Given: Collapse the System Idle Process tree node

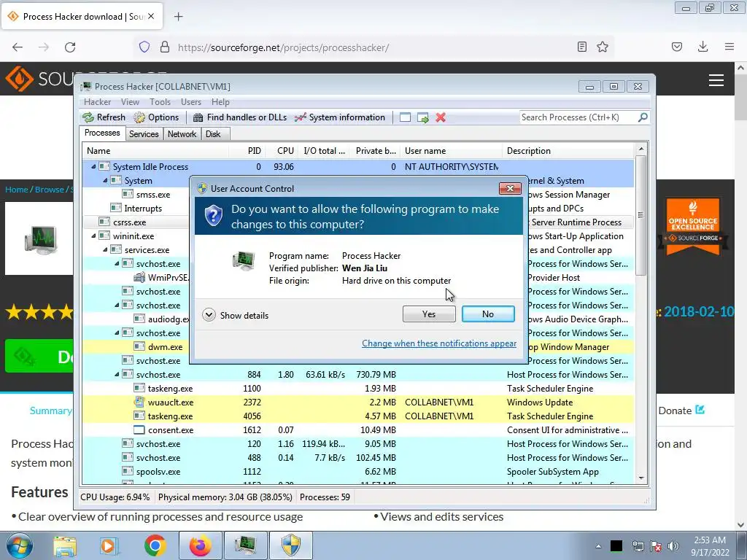Looking at the screenshot, I should 93,167.
